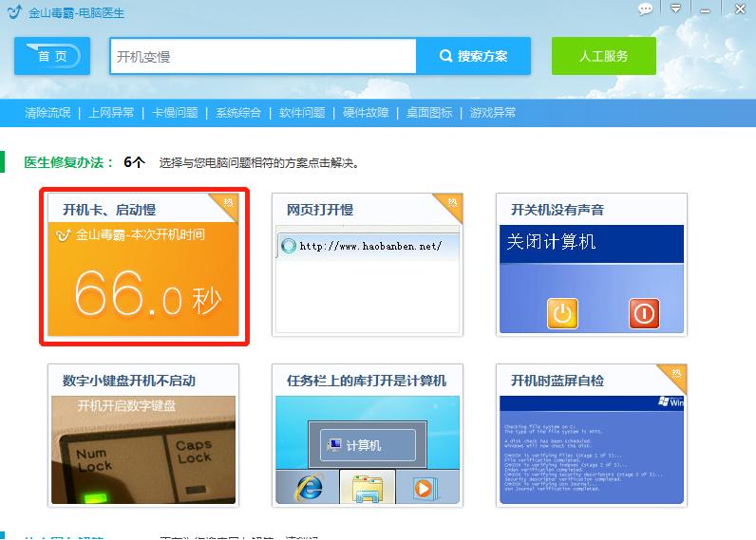Click the 医生修复办法 heading
This screenshot has width=756, height=540.
tap(68, 162)
